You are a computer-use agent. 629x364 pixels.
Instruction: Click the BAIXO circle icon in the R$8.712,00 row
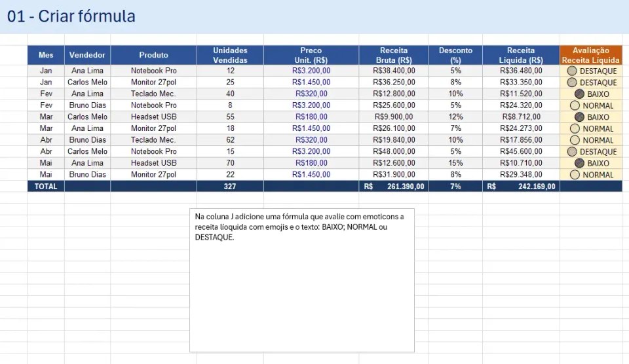[x=579, y=117]
